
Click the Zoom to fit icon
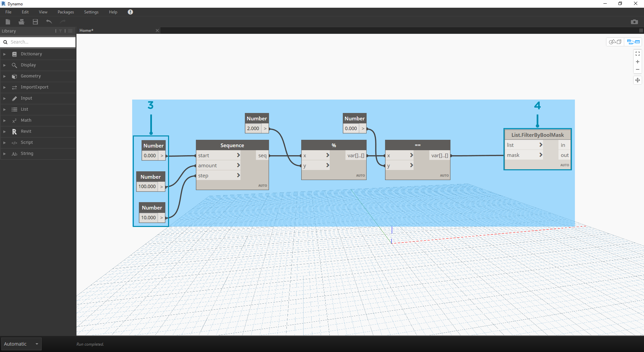(x=637, y=54)
